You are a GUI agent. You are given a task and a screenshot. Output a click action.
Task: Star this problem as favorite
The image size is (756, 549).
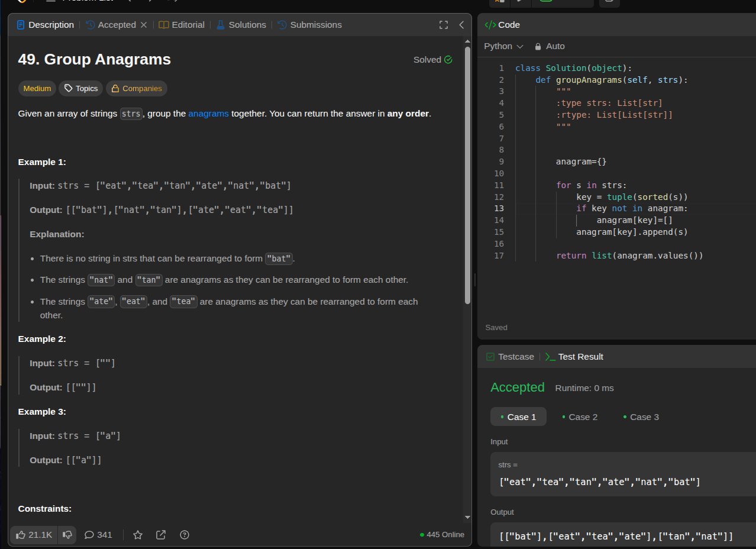pyautogui.click(x=138, y=535)
